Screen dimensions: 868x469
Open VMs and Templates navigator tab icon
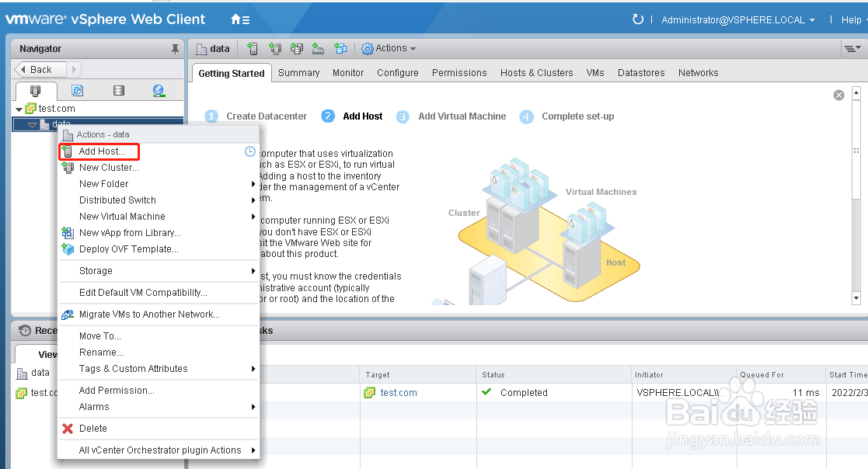pyautogui.click(x=78, y=90)
